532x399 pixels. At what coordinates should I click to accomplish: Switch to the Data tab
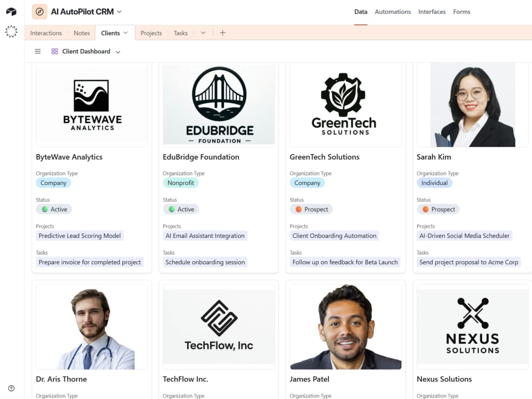click(361, 12)
